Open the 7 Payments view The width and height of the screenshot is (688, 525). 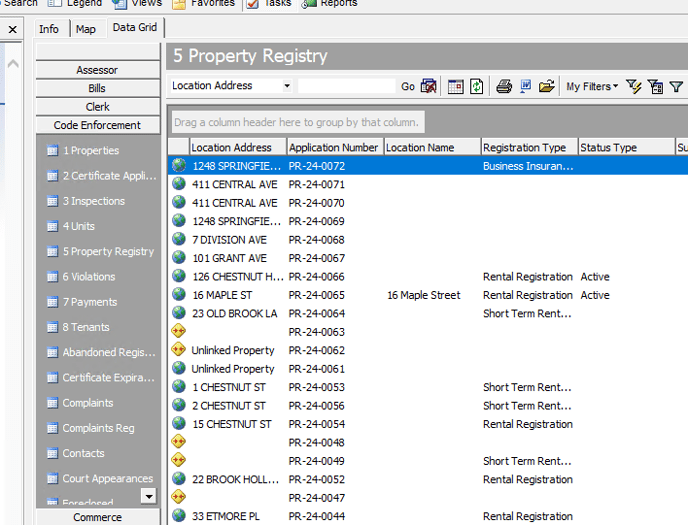pyautogui.click(x=82, y=302)
